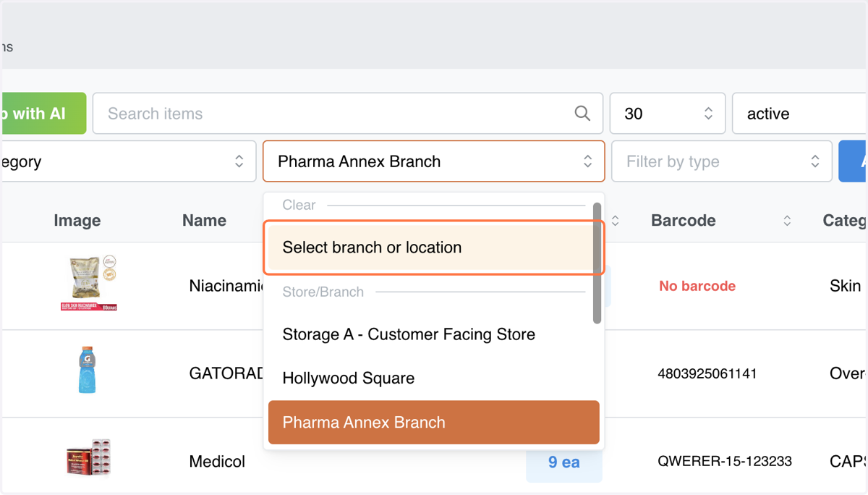
Task: Click the 9 ea quantity badge
Action: [x=564, y=462]
